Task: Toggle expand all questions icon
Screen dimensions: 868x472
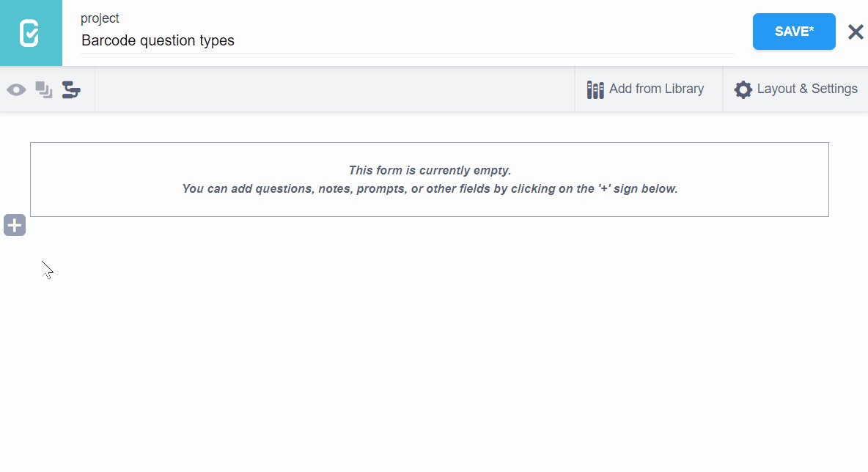Action: tap(44, 89)
